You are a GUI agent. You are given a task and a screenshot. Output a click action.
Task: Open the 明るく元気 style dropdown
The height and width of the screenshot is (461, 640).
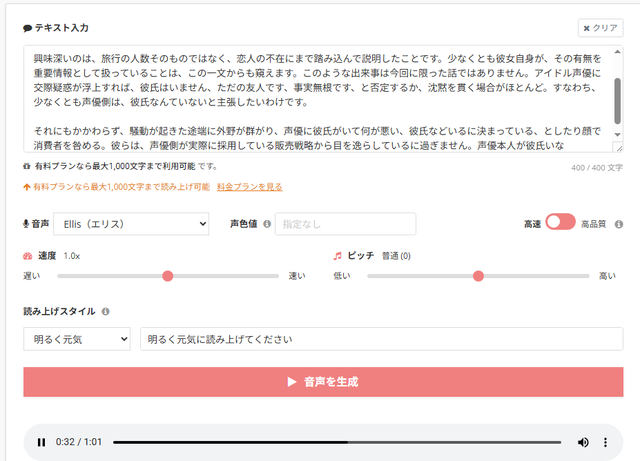point(77,339)
